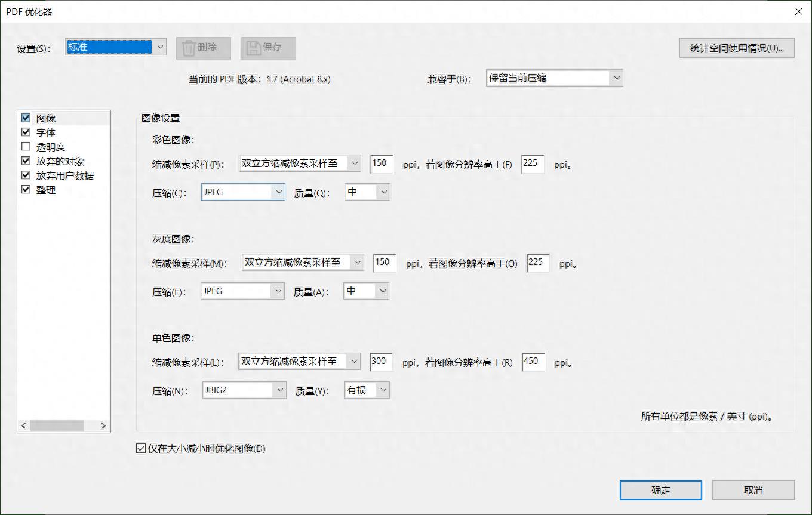This screenshot has height=515, width=812.
Task: Click the 保存 button
Action: (x=268, y=48)
